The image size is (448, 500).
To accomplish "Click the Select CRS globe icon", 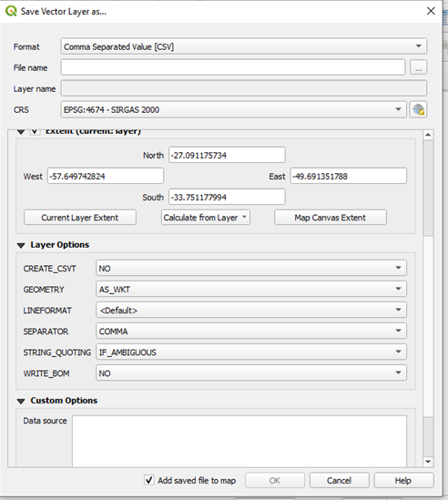I will (x=418, y=109).
